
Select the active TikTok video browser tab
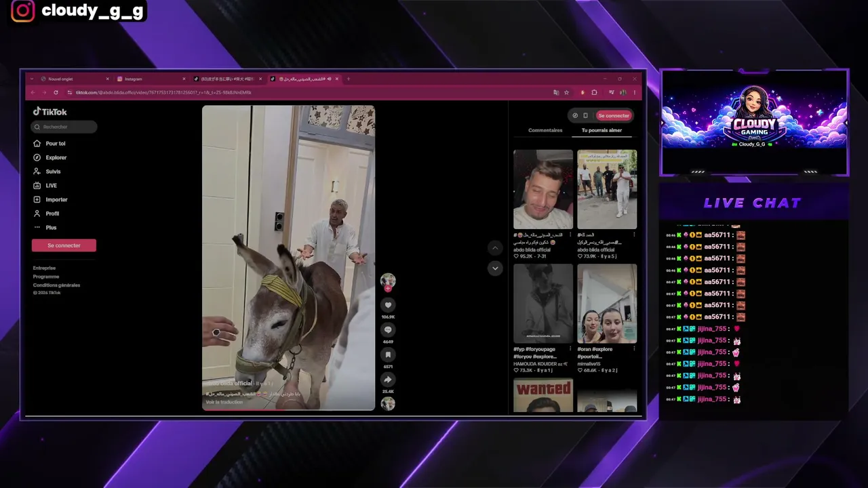[304, 79]
